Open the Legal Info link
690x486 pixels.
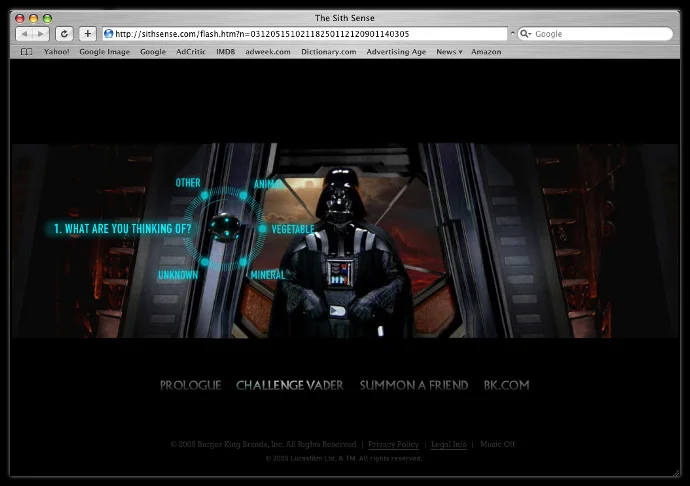[448, 445]
